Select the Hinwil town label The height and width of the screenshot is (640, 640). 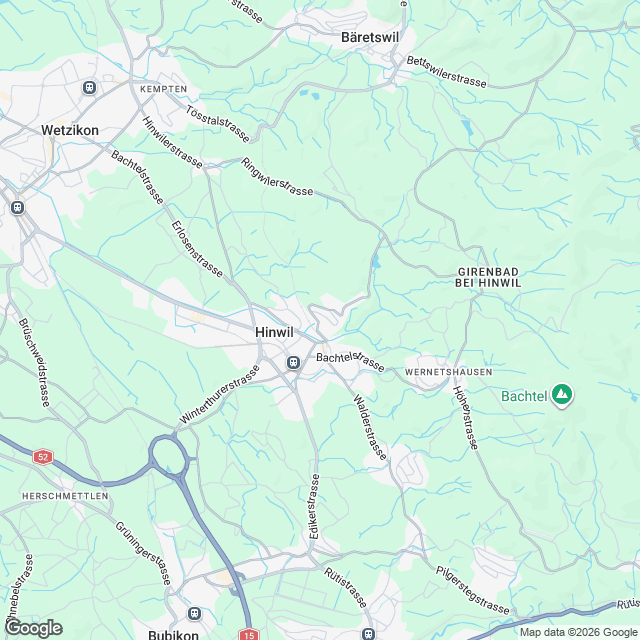pyautogui.click(x=274, y=332)
